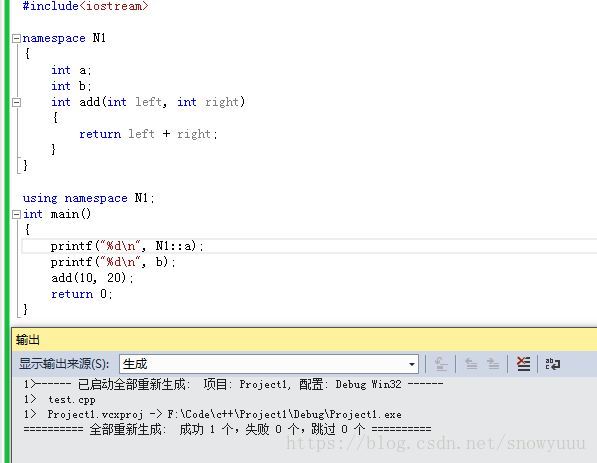Click the add(int left, int right) signature
Screen dimensions: 597x463
[148, 102]
